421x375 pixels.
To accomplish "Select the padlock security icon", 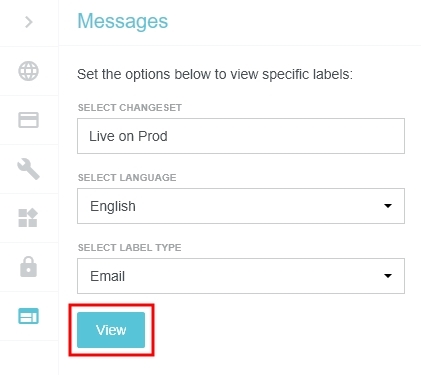I will tap(28, 267).
